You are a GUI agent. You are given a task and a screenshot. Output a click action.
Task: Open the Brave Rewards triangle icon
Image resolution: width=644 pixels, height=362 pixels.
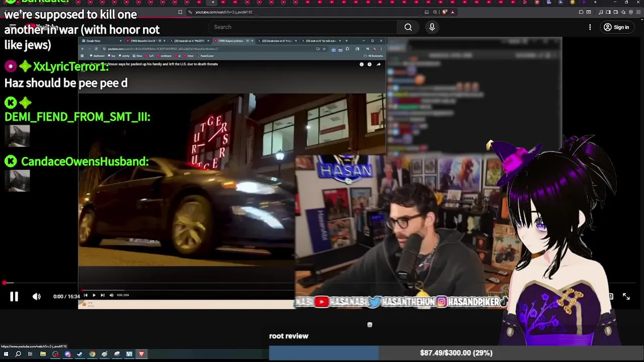click(x=453, y=12)
